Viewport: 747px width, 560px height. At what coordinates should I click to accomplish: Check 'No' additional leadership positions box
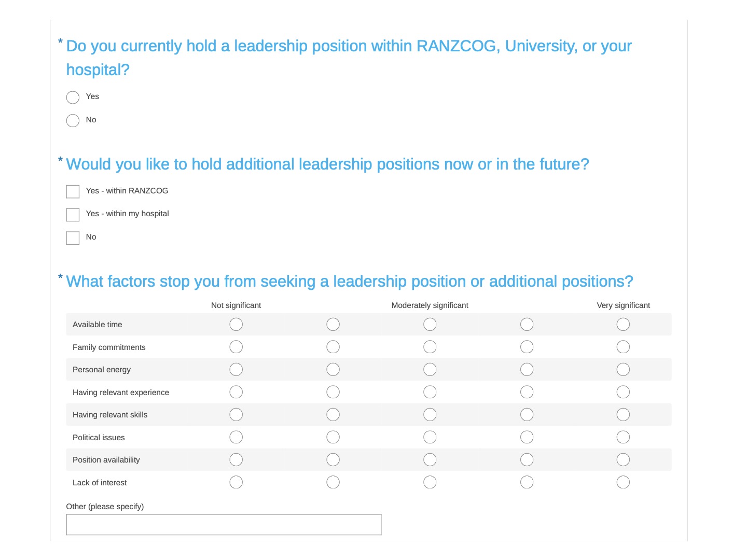[x=73, y=238]
